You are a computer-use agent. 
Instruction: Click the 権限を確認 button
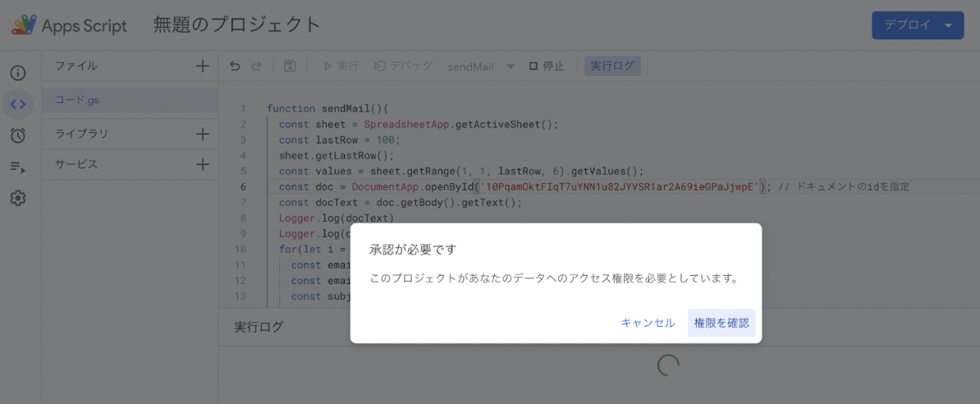click(721, 323)
